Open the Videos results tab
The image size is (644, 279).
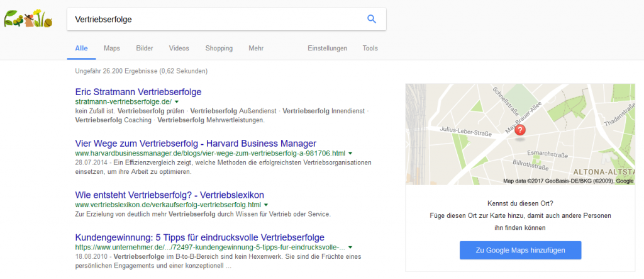179,48
